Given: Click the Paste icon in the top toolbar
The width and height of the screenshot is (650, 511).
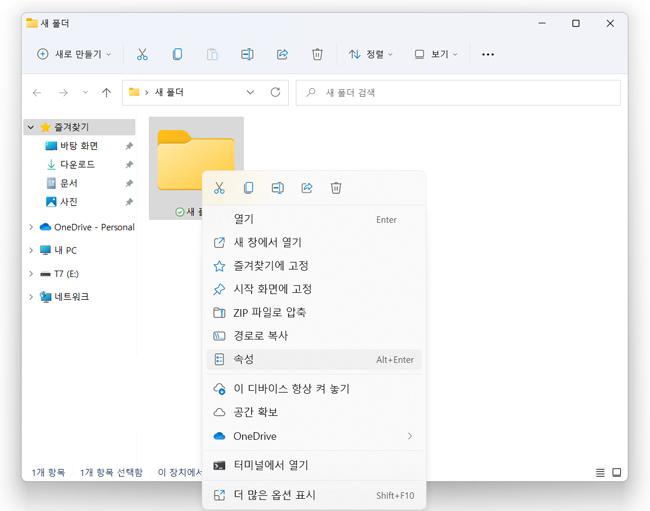Looking at the screenshot, I should (212, 54).
